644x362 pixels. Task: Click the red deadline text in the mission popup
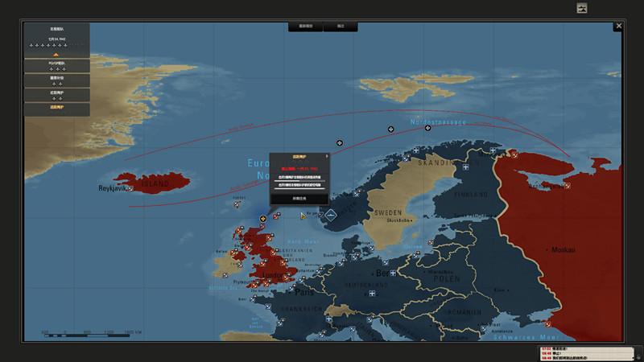pyautogui.click(x=299, y=169)
